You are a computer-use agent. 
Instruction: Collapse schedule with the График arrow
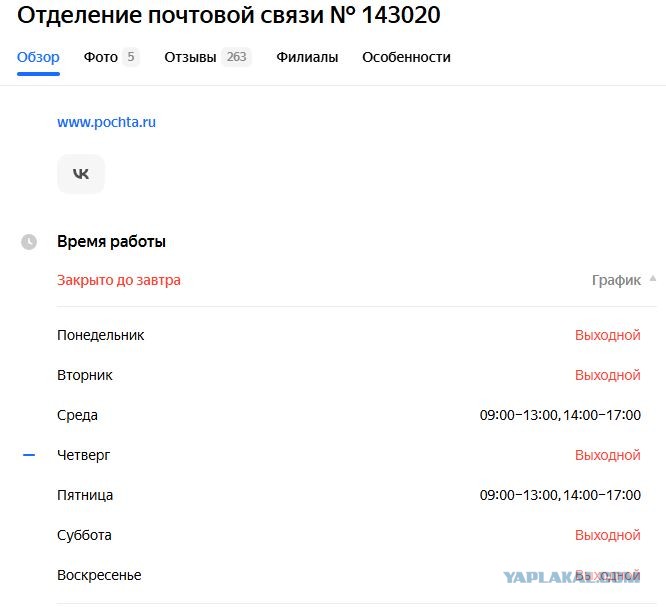tap(653, 279)
